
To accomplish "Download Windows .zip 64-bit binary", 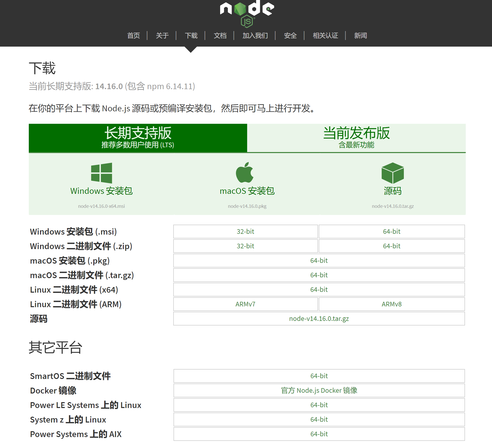I will coord(392,246).
